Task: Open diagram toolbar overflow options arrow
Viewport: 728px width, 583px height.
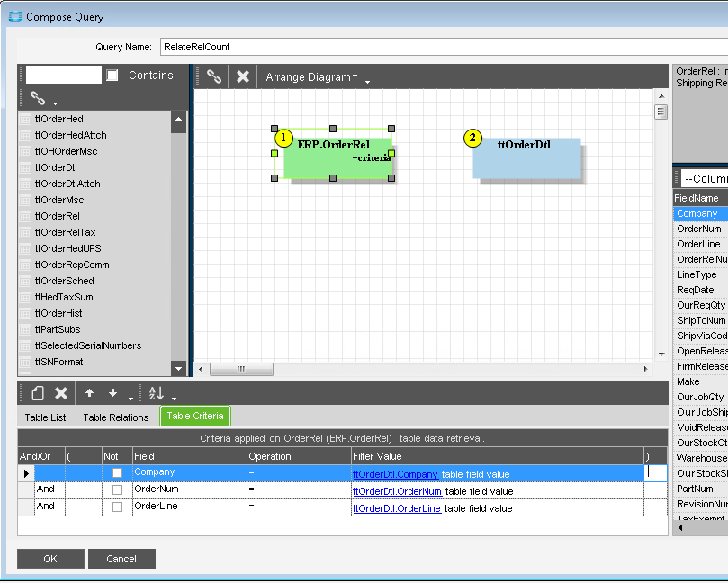Action: pos(367,82)
